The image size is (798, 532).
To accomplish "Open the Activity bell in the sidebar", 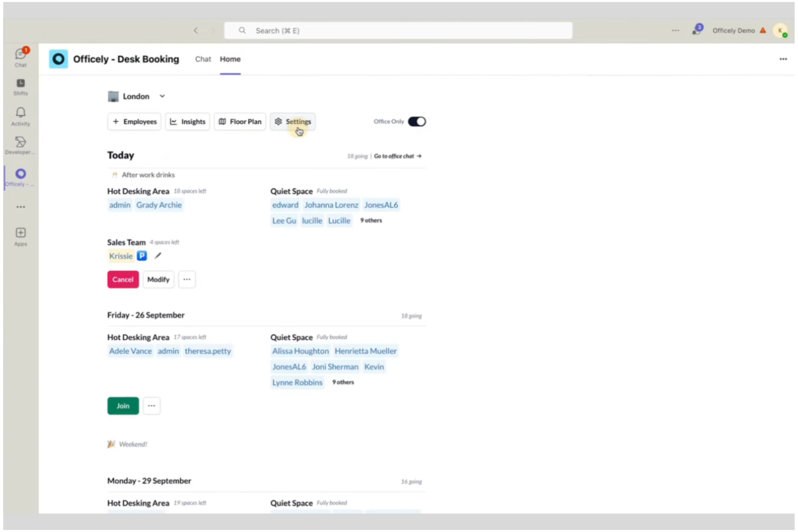I will [20, 116].
